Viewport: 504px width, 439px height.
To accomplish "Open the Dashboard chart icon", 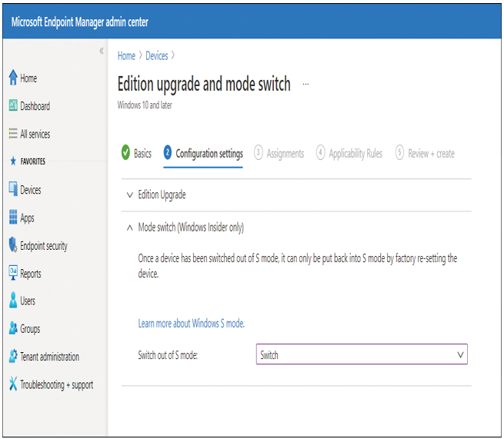I will point(13,105).
